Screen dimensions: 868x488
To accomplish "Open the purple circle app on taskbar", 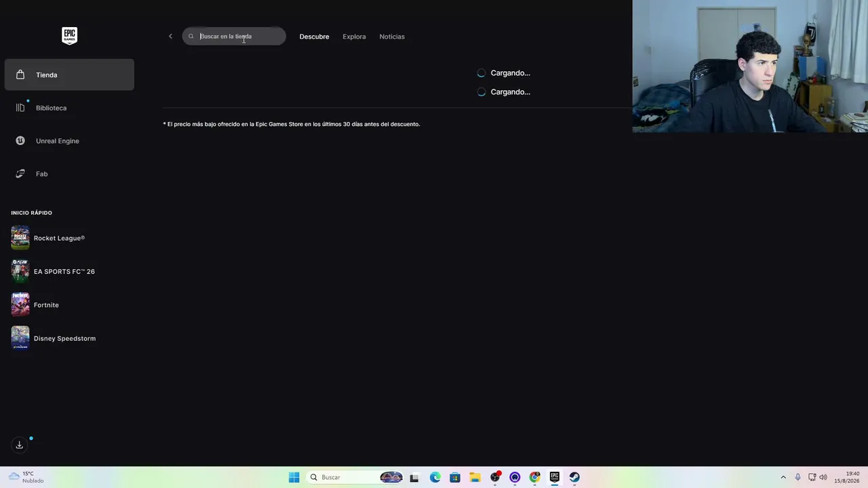I will (x=515, y=477).
